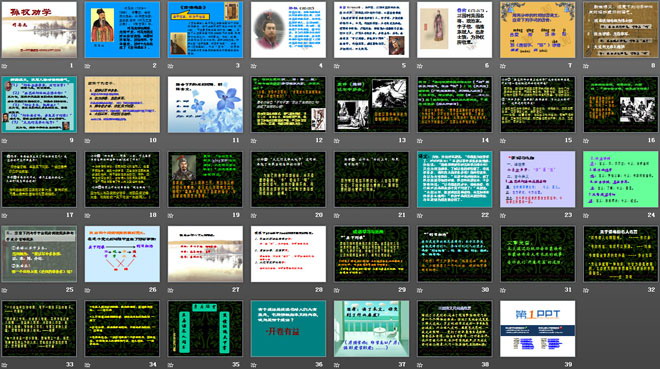
Task: Select slide 12 thumbnail
Action: click(x=288, y=104)
